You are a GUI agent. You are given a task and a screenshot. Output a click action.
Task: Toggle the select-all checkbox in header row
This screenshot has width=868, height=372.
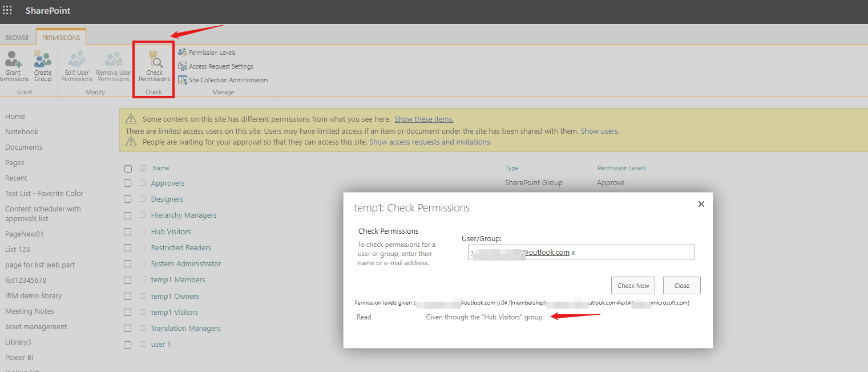(x=128, y=169)
